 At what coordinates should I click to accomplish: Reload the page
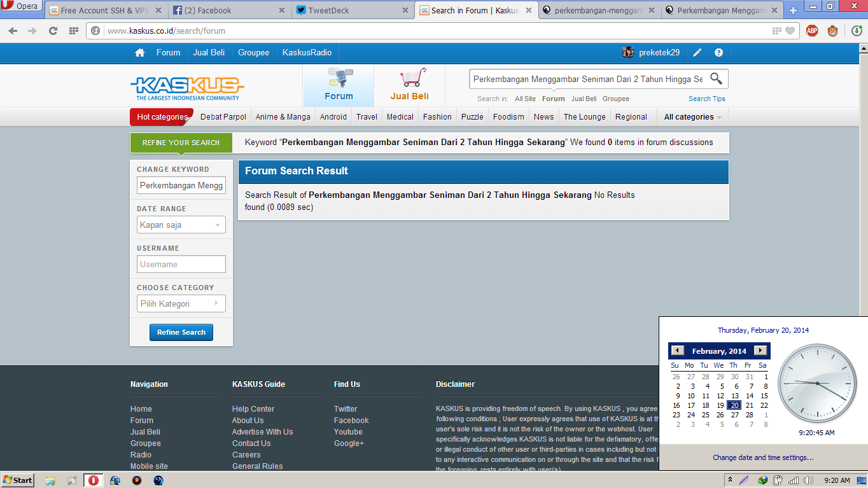coord(53,31)
